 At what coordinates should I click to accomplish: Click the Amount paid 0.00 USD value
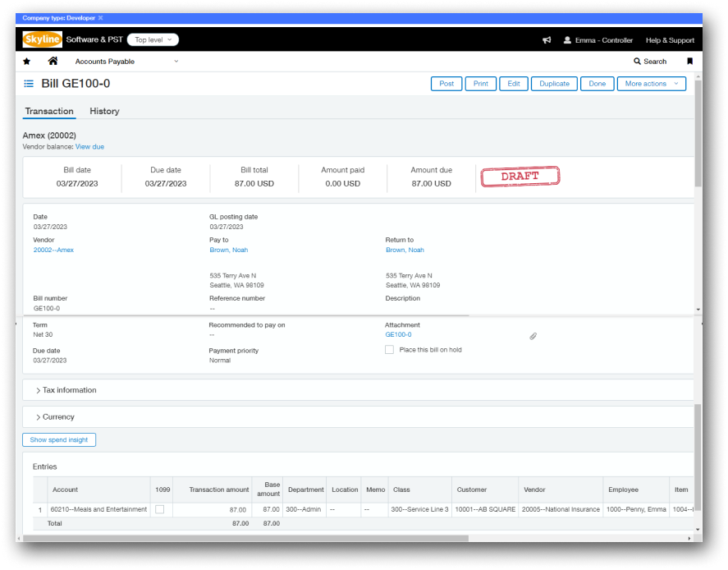point(342,184)
